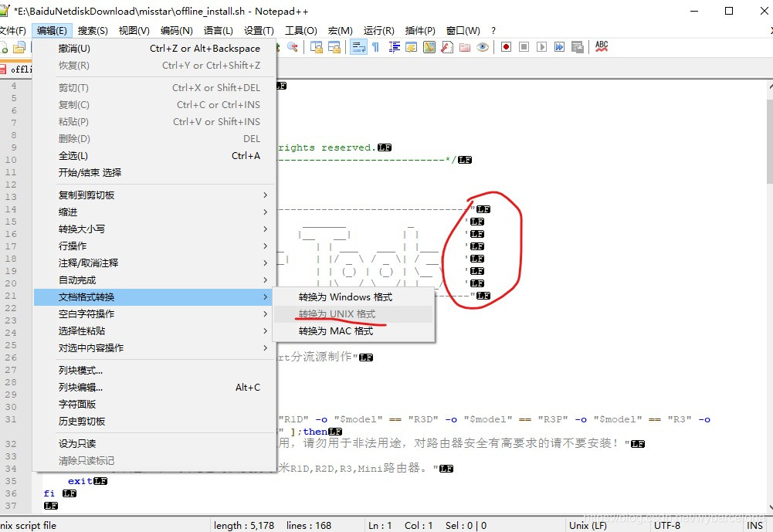Click the word exit on line 35

point(80,481)
